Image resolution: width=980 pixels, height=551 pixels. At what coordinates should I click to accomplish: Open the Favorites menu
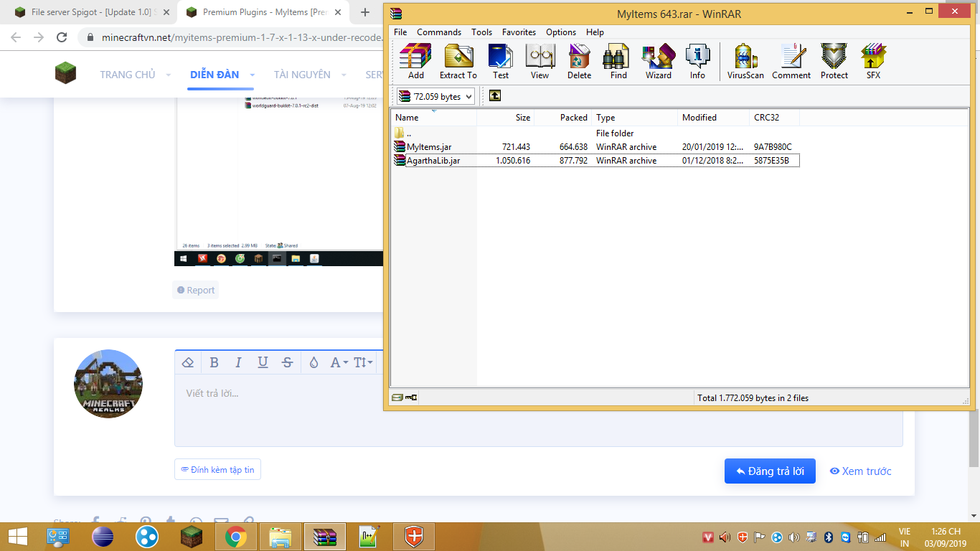pyautogui.click(x=519, y=32)
